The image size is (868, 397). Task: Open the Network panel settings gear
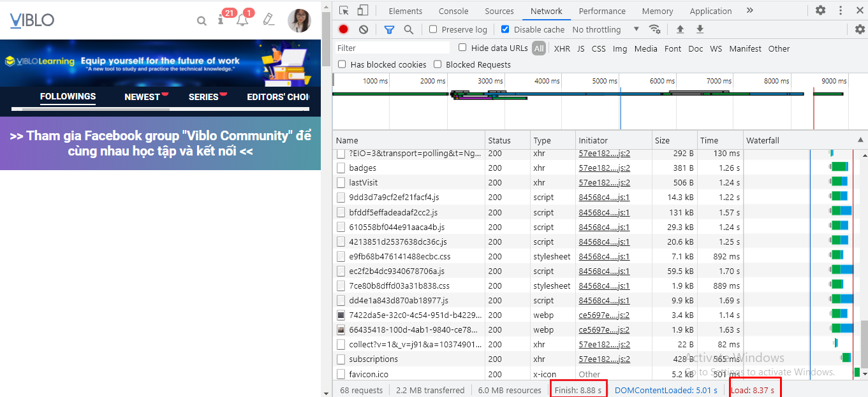[x=860, y=29]
